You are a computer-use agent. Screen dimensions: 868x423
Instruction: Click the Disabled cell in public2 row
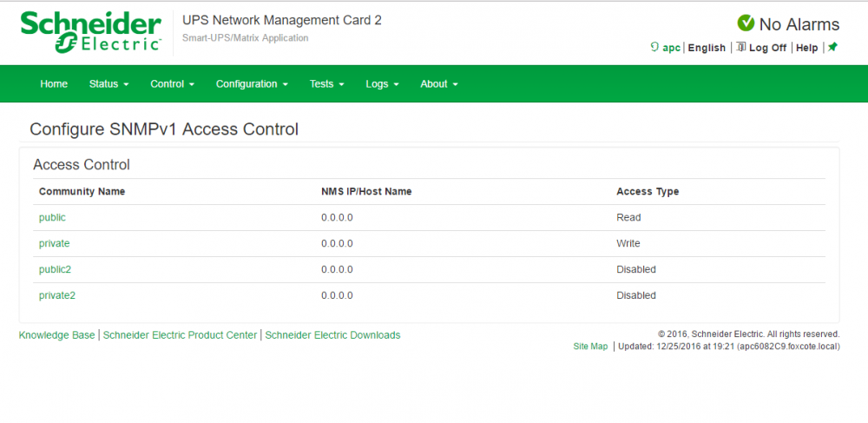(636, 269)
